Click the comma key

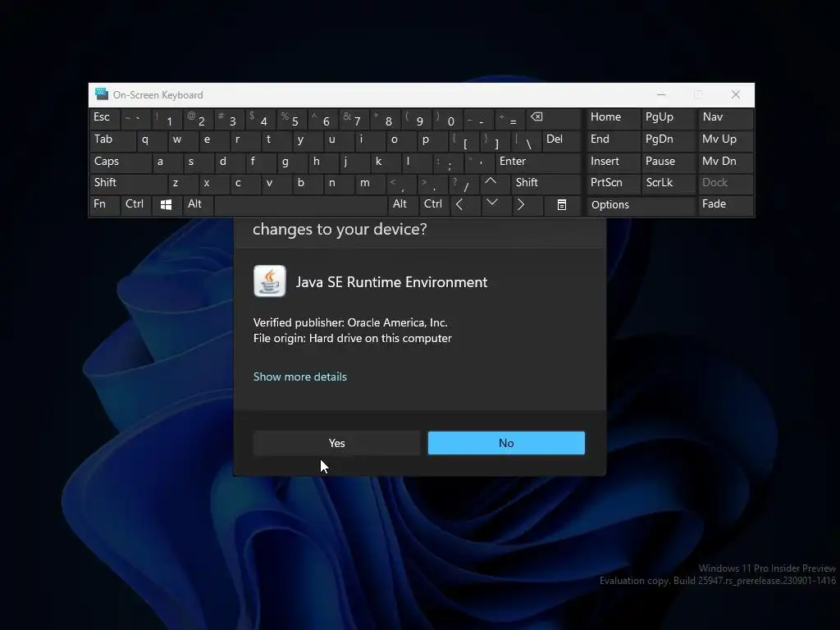400,183
